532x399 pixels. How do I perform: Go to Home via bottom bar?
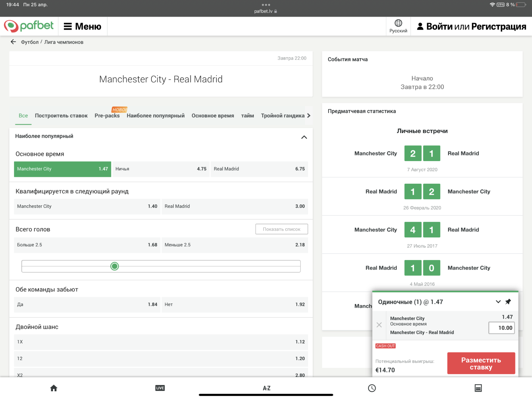[54, 388]
